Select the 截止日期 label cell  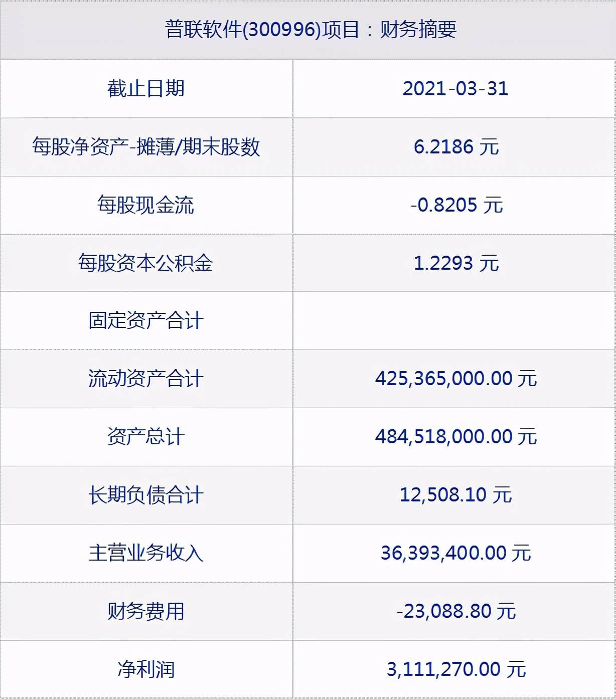point(146,89)
